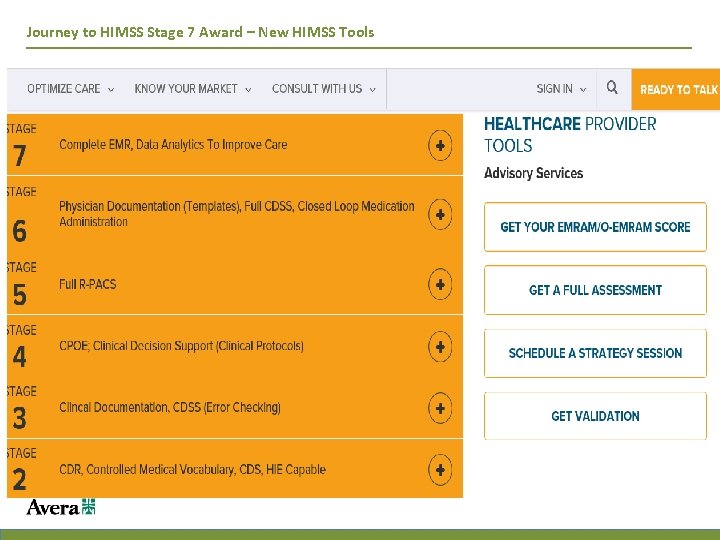Screen dimensions: 720x540
Task: Click the Get Validation button
Action: point(595,416)
